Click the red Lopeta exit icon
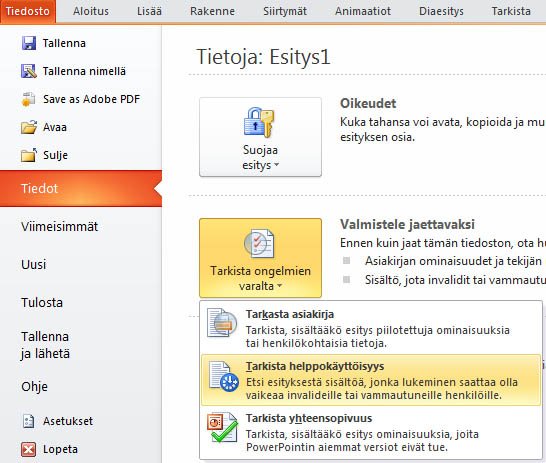Image resolution: width=546 pixels, height=463 pixels. click(29, 449)
